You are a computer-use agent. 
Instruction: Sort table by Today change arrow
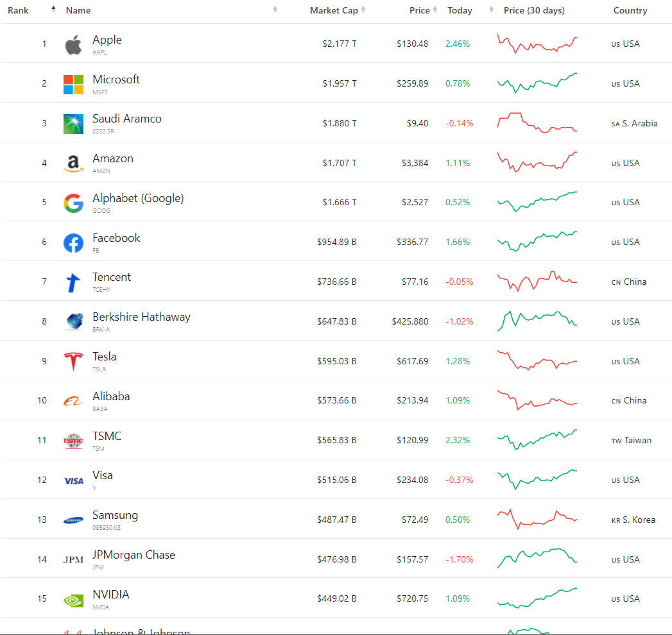pyautogui.click(x=491, y=9)
